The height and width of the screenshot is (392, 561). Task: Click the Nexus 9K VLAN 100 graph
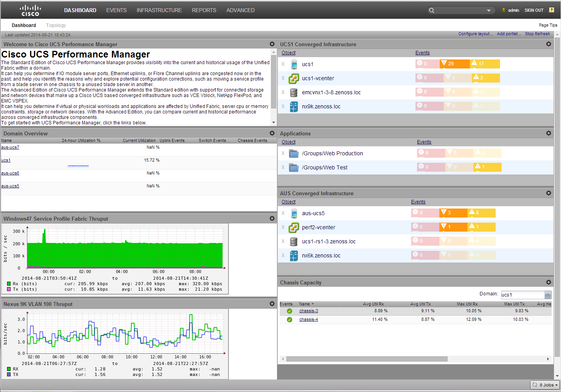pyautogui.click(x=115, y=344)
